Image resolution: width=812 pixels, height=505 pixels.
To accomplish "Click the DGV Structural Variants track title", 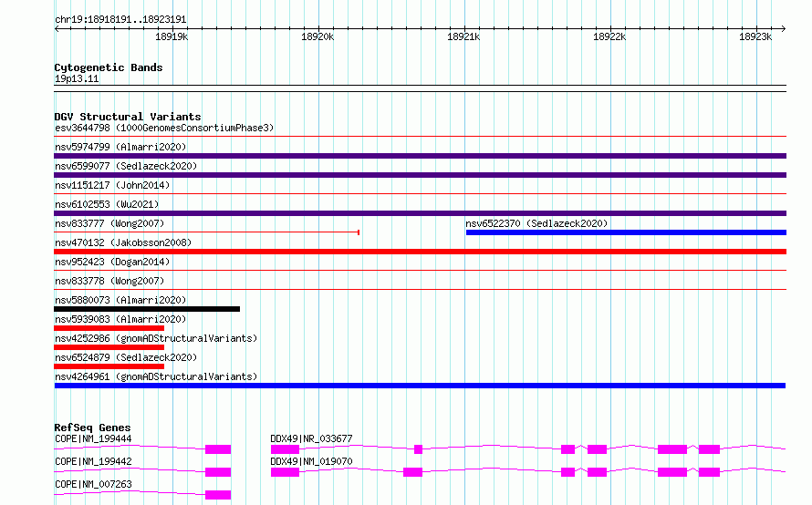I will pyautogui.click(x=128, y=117).
